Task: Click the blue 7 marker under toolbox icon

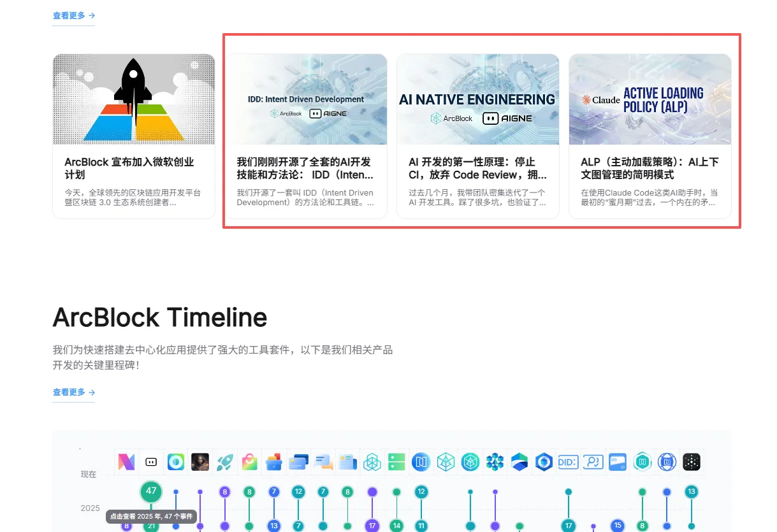Action: (x=273, y=492)
